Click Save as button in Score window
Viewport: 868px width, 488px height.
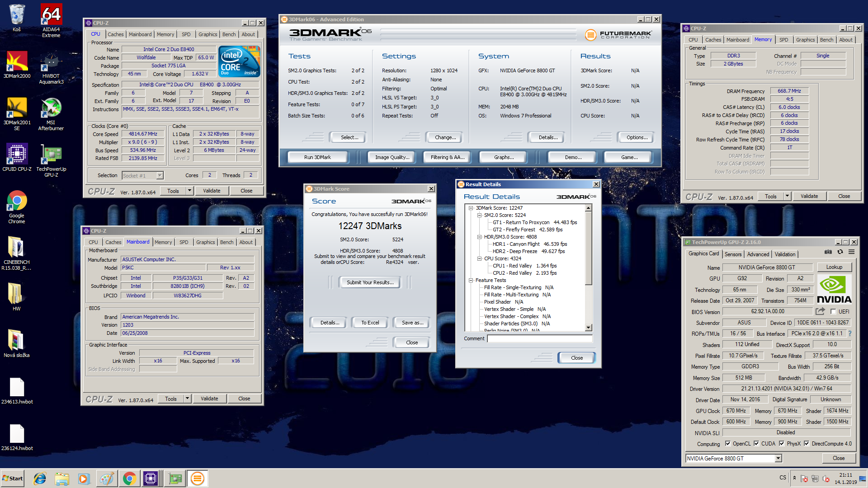point(412,323)
